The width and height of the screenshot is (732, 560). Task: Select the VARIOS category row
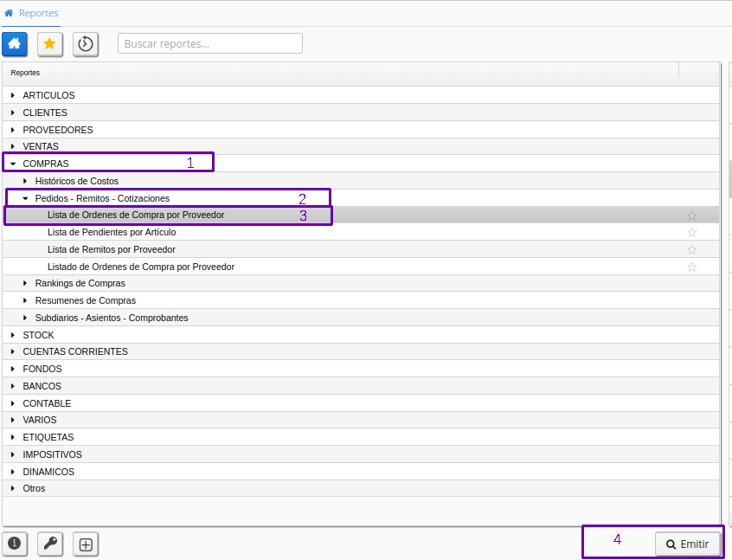click(361, 420)
